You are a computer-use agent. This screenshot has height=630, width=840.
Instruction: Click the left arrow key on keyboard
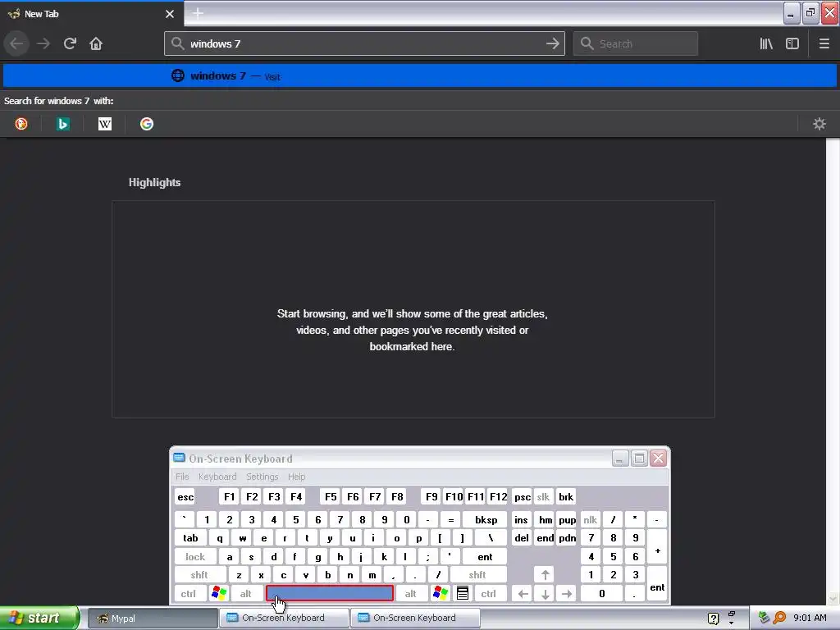[x=523, y=594]
